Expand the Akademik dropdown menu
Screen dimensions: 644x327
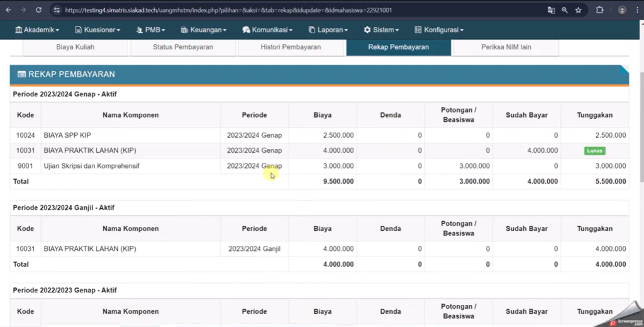[37, 30]
